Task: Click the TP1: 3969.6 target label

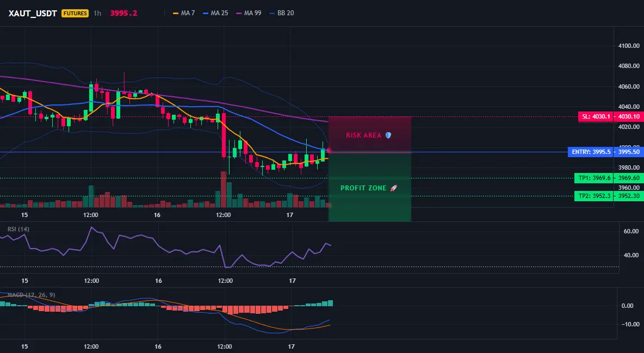Action: point(595,178)
